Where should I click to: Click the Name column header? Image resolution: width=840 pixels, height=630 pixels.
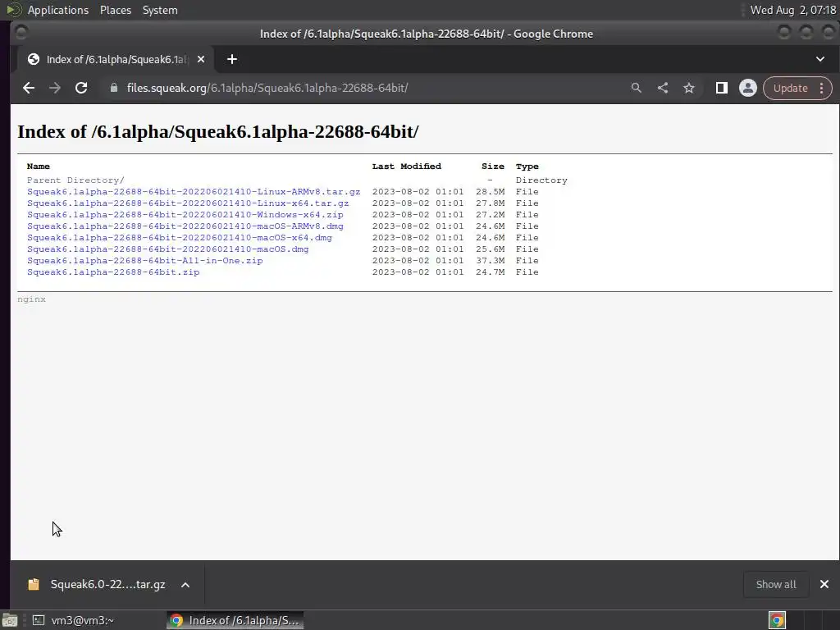(38, 166)
